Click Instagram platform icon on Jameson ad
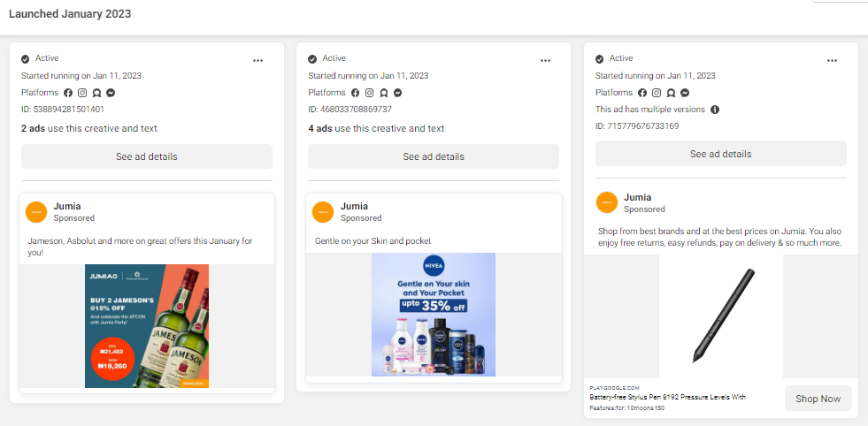868x426 pixels. click(x=82, y=93)
